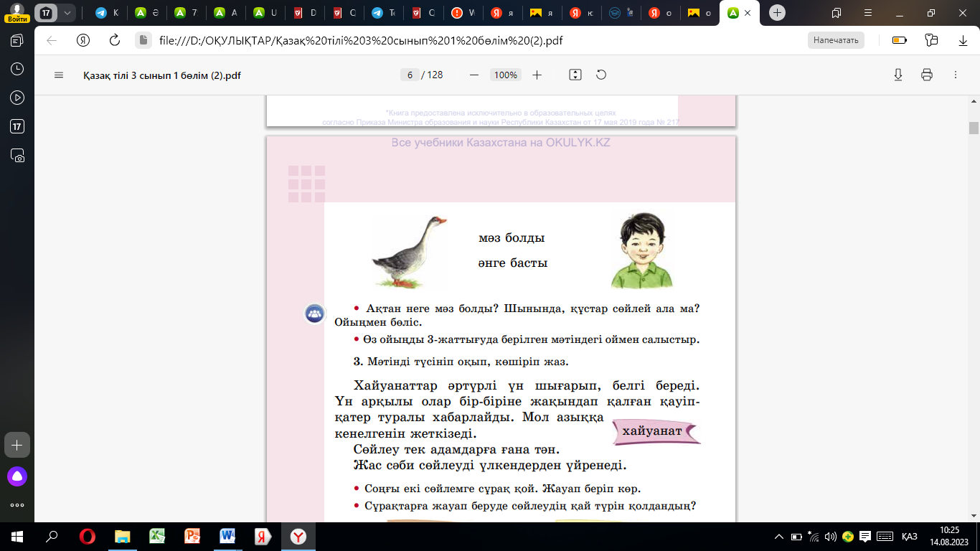Image resolution: width=980 pixels, height=551 pixels.
Task: Click the current page number field
Action: tap(410, 75)
